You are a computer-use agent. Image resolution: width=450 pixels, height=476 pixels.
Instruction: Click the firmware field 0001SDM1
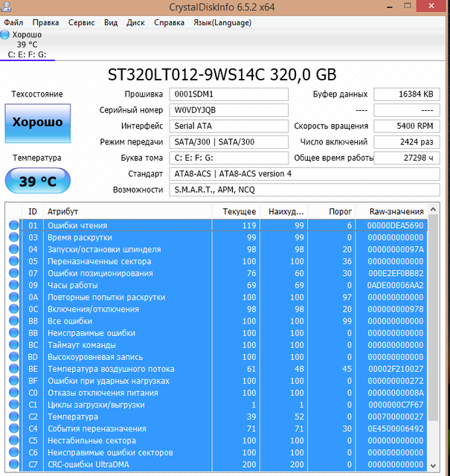[x=228, y=94]
